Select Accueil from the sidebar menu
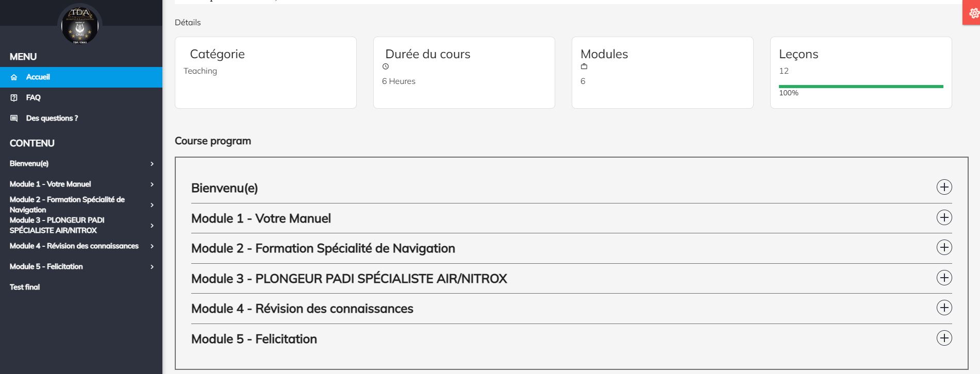The height and width of the screenshot is (374, 980). 39,77
